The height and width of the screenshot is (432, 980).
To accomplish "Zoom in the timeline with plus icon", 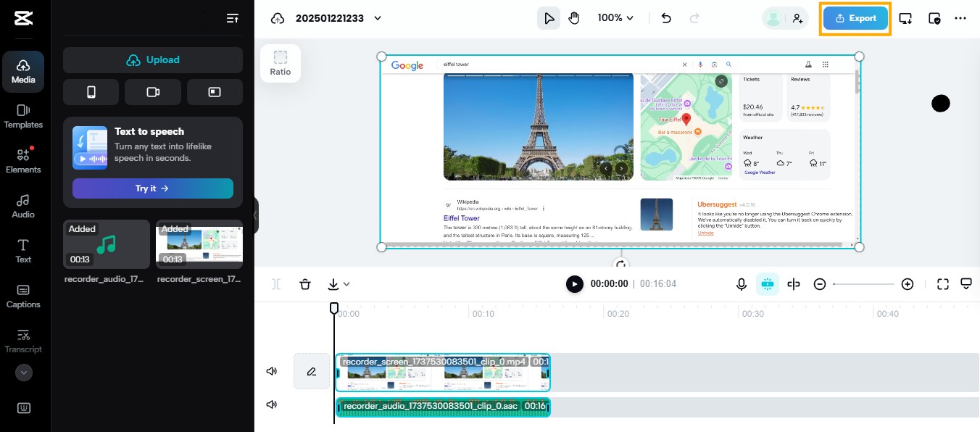I will click(908, 284).
